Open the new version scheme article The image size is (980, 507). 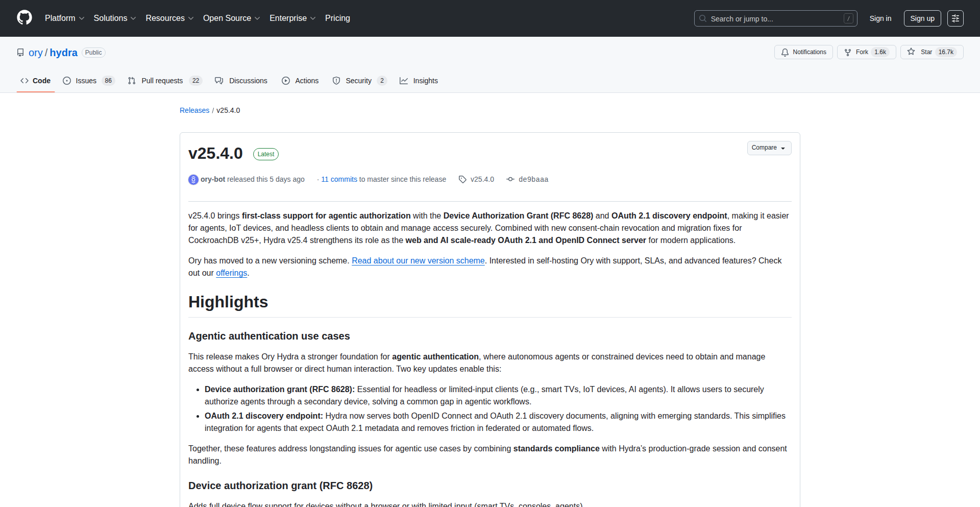click(418, 260)
